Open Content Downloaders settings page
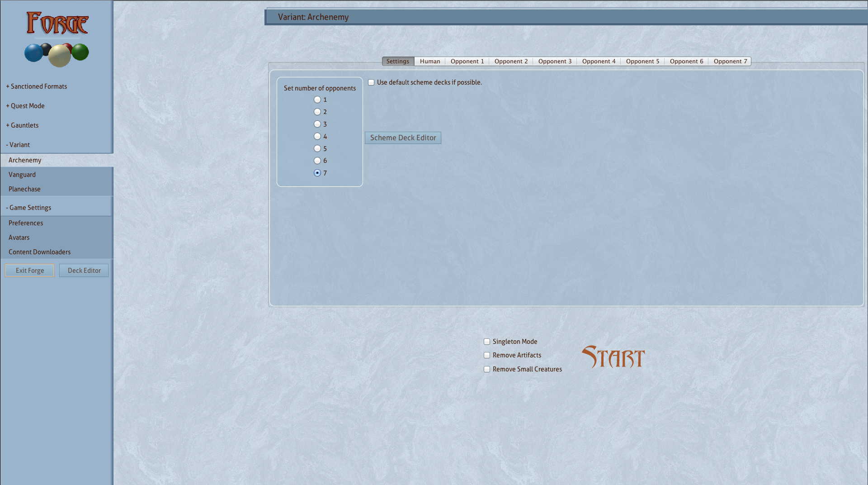This screenshot has height=485, width=868. 39,252
